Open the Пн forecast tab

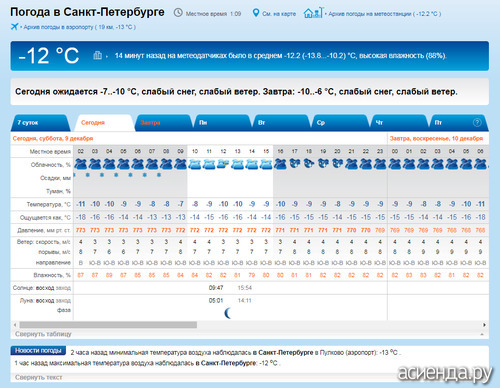coord(222,123)
